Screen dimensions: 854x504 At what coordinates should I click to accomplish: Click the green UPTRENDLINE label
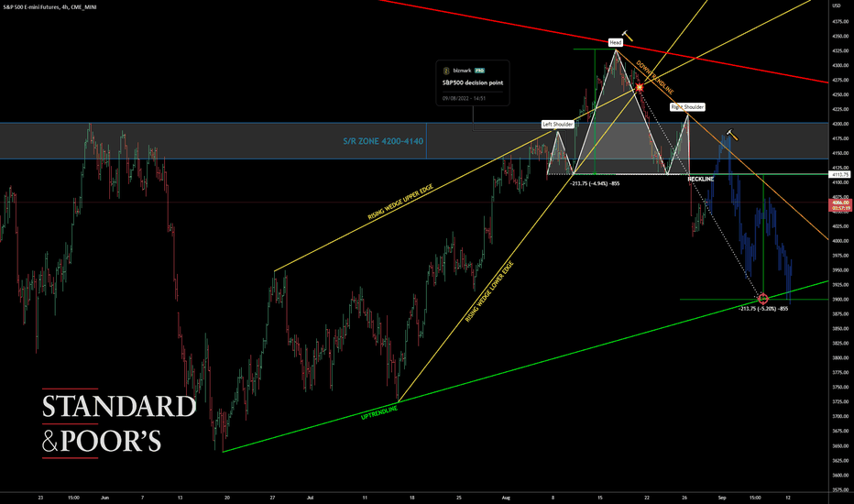[379, 413]
